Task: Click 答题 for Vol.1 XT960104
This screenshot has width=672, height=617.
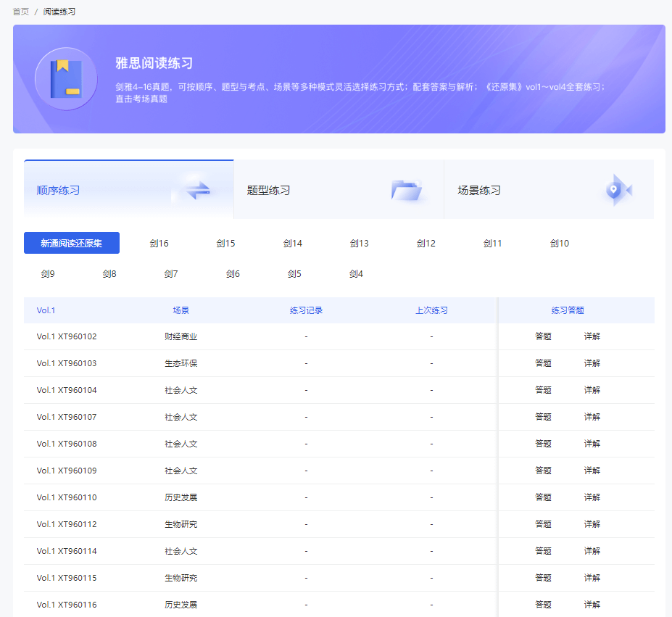Action: [543, 390]
